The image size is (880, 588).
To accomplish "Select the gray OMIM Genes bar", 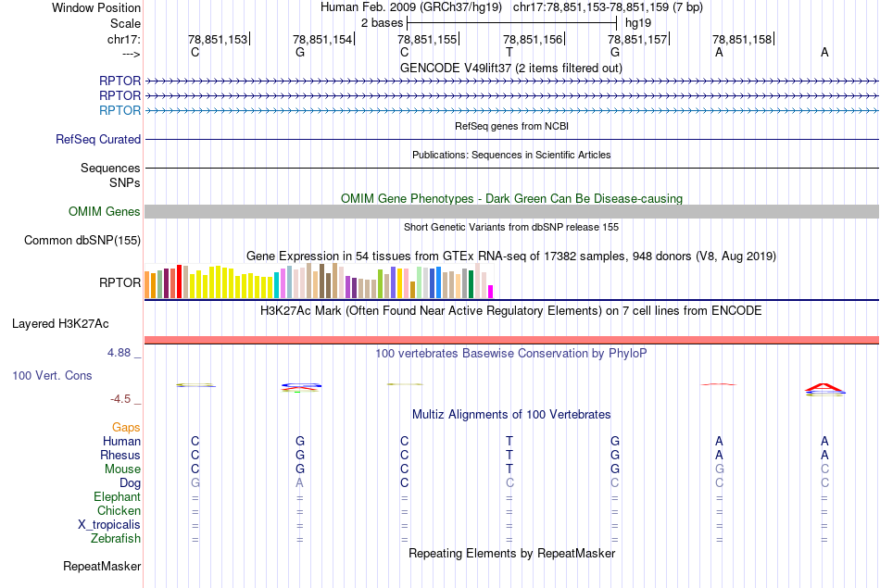I will [x=511, y=211].
